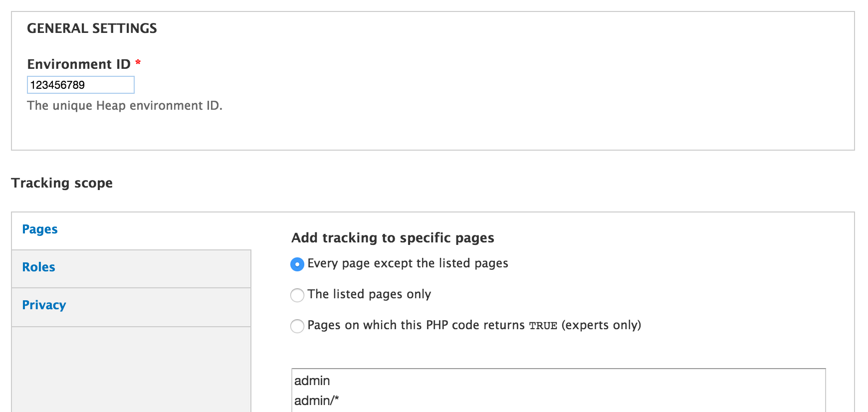Click the monospace TRUE text in PHP option
Image resolution: width=868 pixels, height=412 pixels.
click(543, 326)
